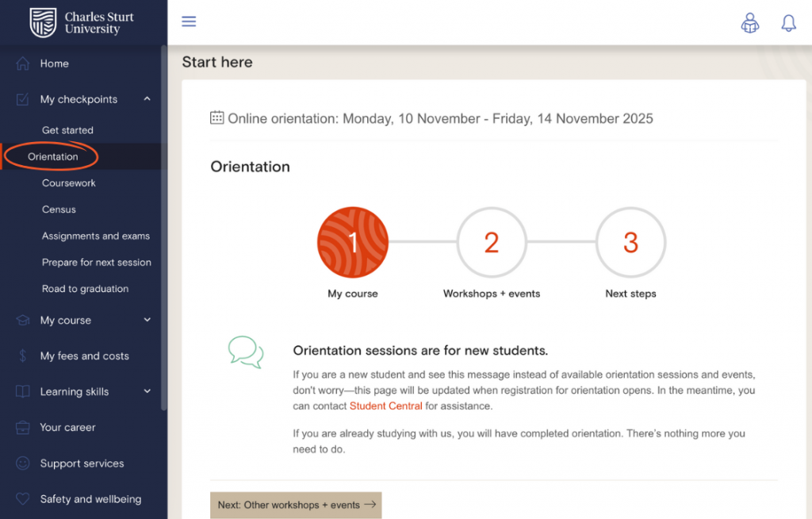This screenshot has height=519, width=812.
Task: Click Next: Other workshops + events button
Action: tap(296, 505)
